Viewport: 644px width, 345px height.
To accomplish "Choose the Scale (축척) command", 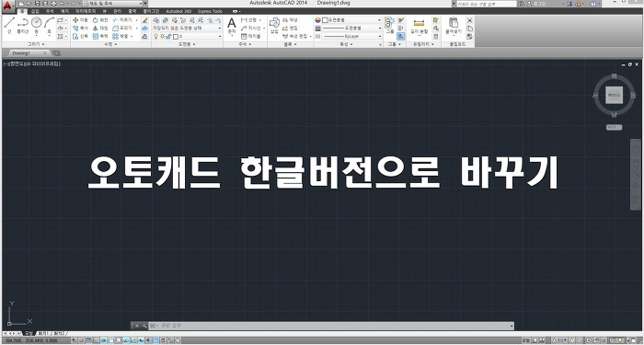I will pyautogui.click(x=100, y=36).
